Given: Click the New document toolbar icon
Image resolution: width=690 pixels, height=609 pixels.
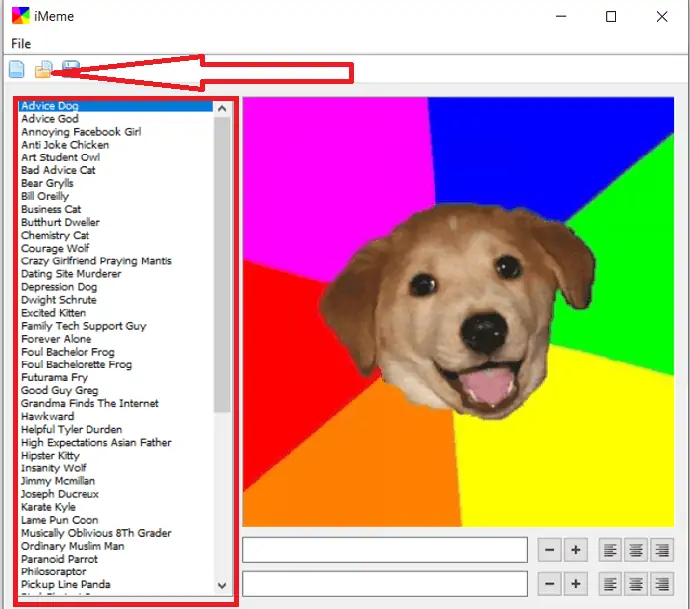Looking at the screenshot, I should pos(17,69).
